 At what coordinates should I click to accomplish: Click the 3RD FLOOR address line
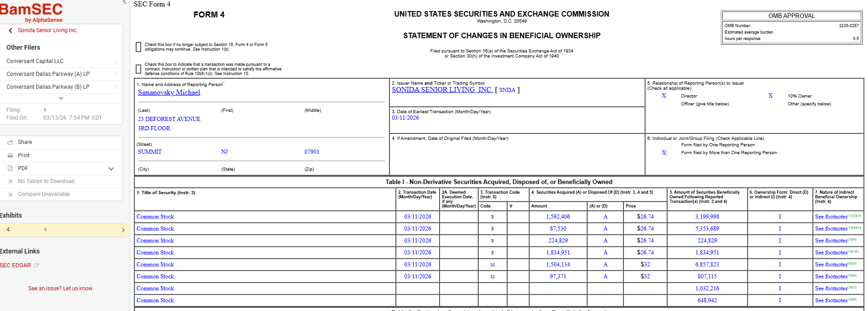[154, 128]
